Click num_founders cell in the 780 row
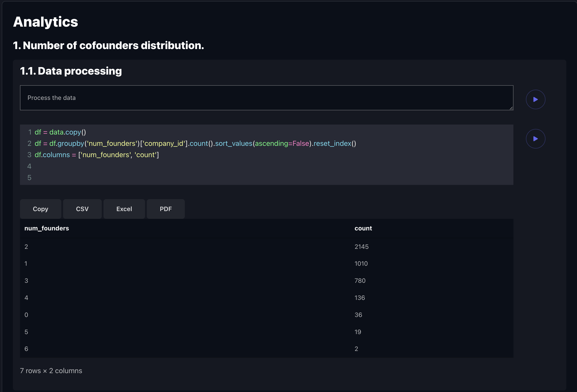The height and width of the screenshot is (392, 577). [26, 281]
